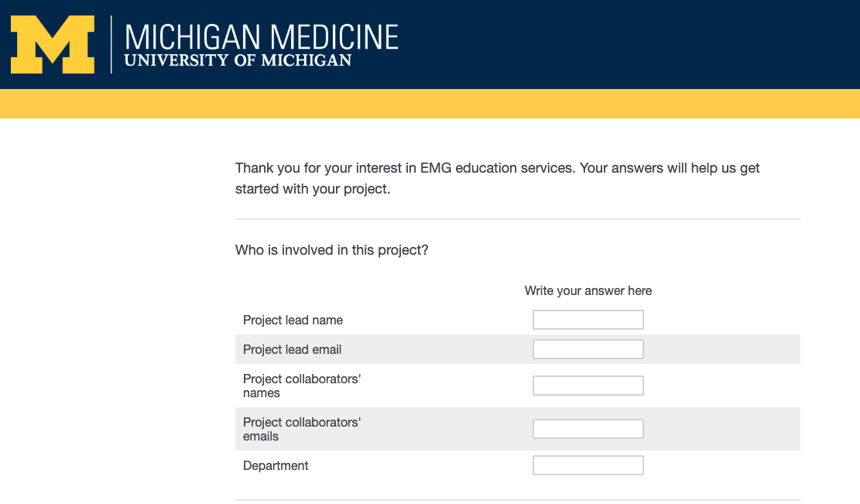
Task: Focus the Project lead name field
Action: (588, 320)
